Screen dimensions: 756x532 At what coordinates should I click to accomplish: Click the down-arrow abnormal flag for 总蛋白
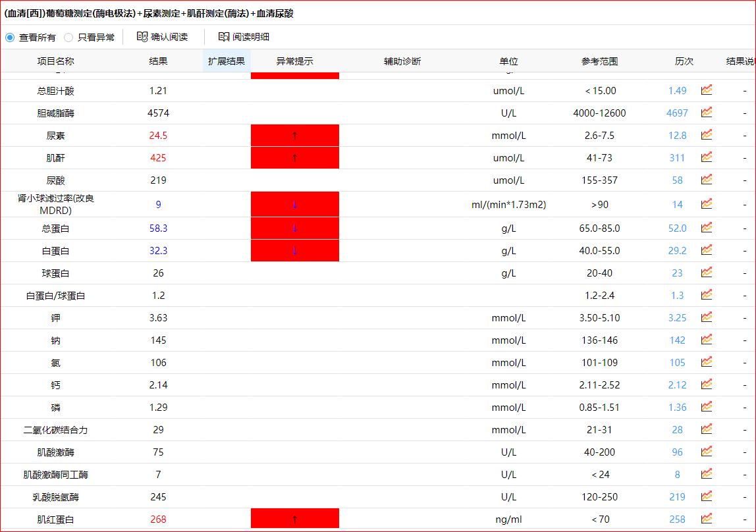[294, 228]
